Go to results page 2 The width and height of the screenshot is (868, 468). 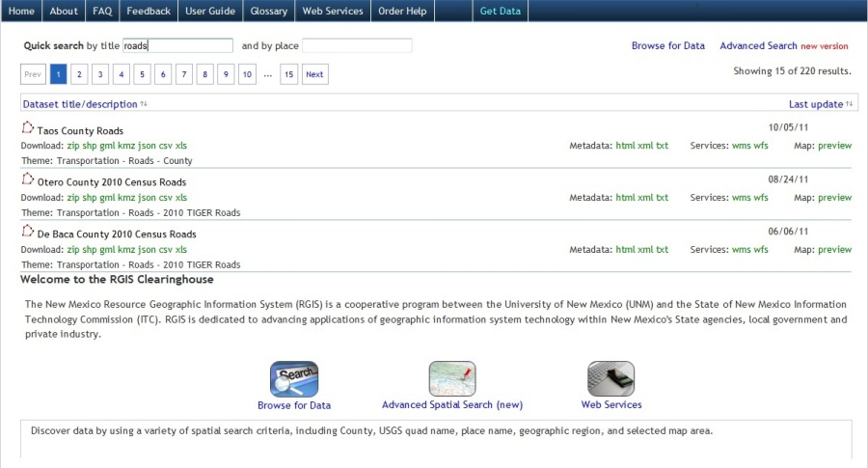tap(79, 74)
